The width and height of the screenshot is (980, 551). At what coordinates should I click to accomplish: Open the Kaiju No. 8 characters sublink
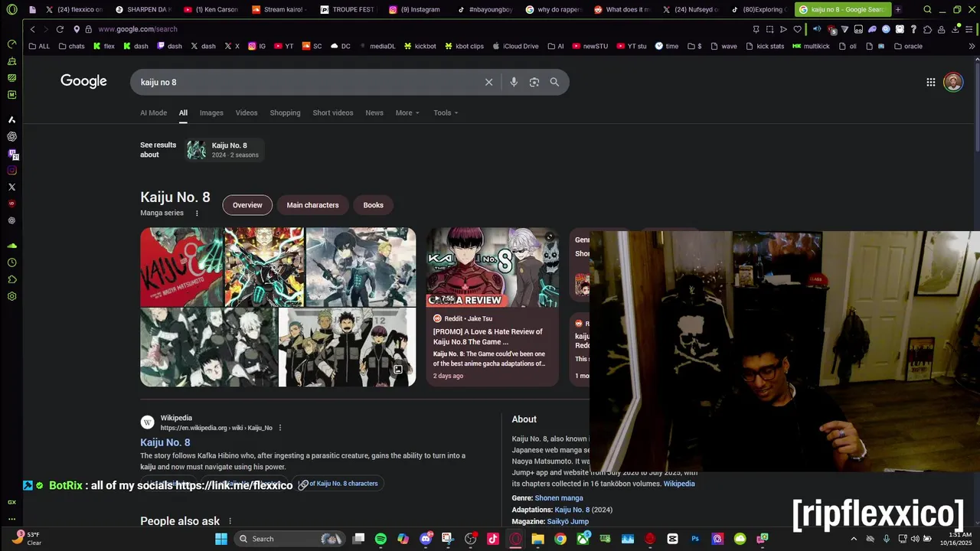pyautogui.click(x=338, y=484)
